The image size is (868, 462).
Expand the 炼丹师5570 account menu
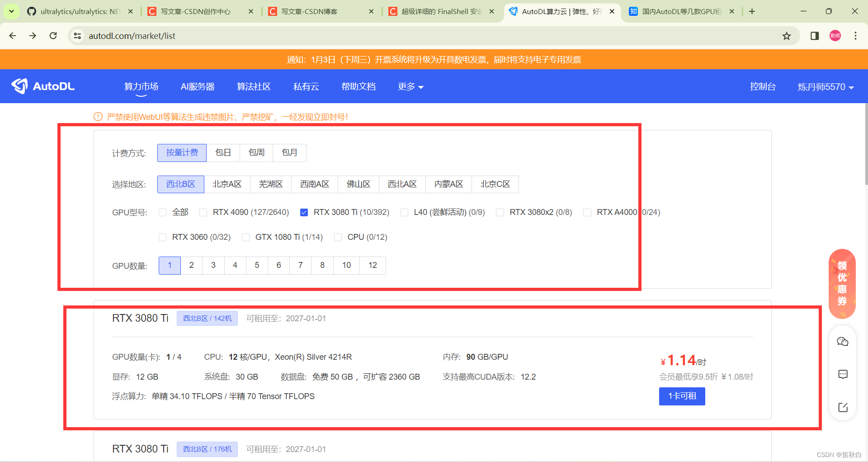[826, 87]
